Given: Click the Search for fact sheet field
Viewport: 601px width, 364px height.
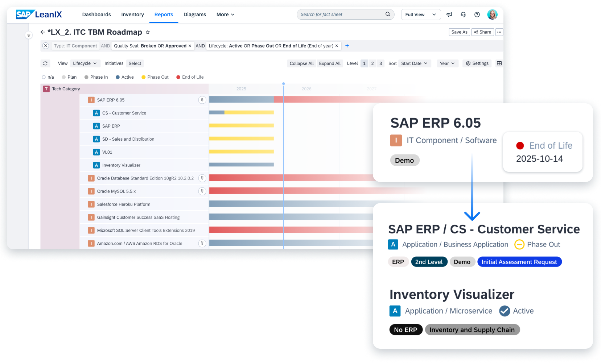Looking at the screenshot, I should [x=341, y=15].
